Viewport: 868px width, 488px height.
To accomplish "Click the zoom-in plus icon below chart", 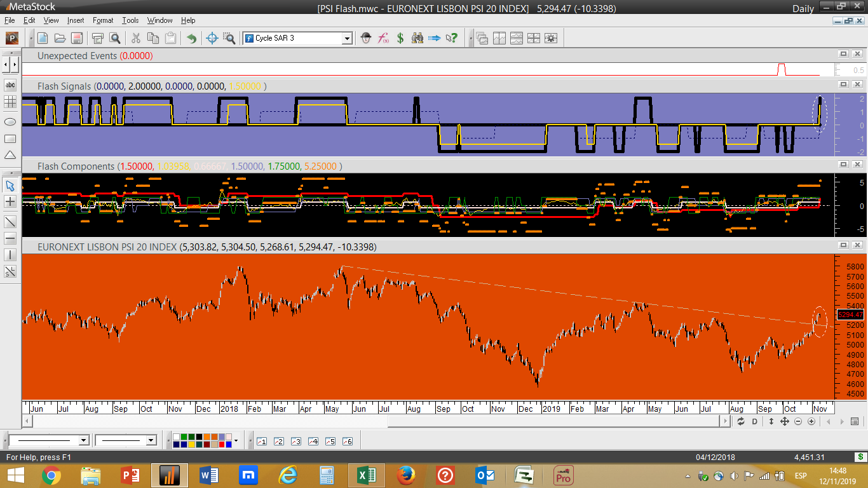I will click(x=811, y=422).
